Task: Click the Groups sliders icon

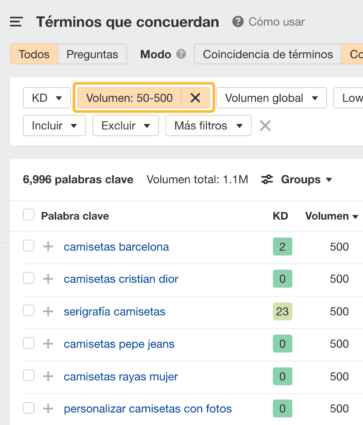Action: 267,179
